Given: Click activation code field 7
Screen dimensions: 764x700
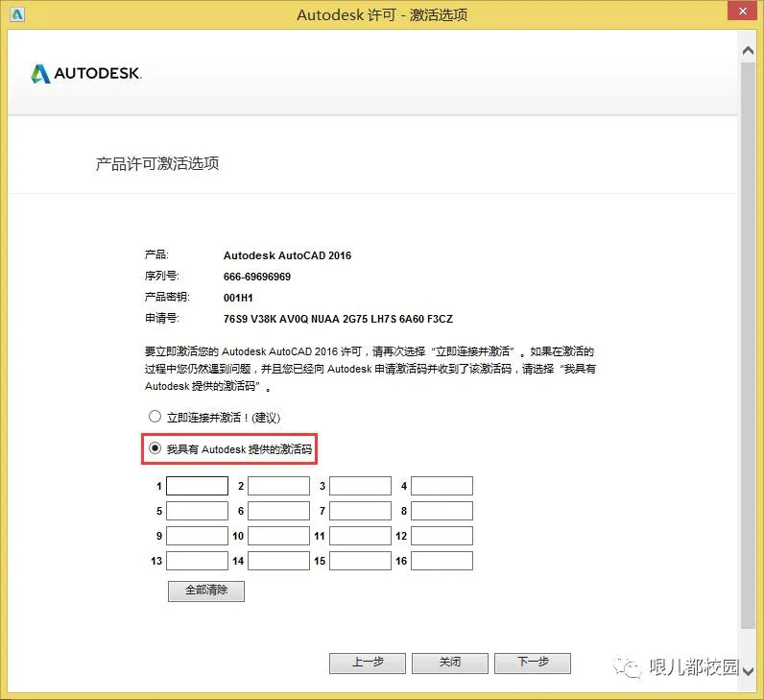Looking at the screenshot, I should coord(361,511).
